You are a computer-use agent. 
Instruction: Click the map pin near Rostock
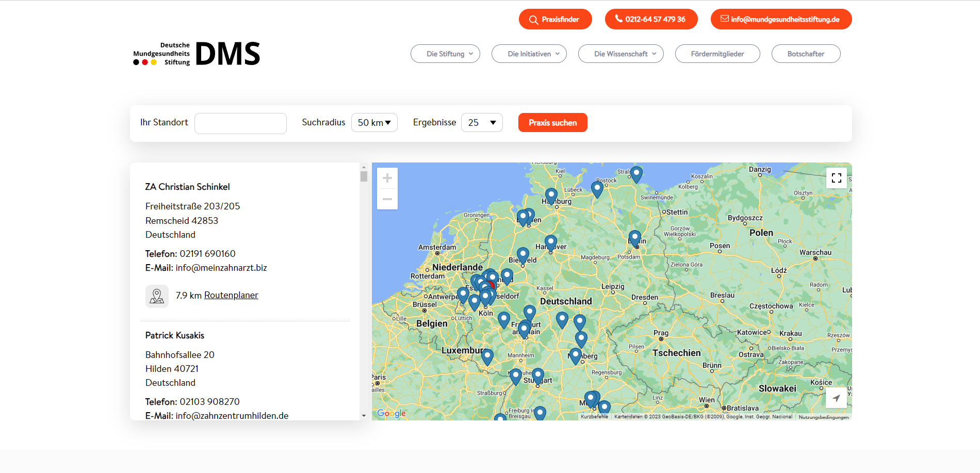click(x=597, y=188)
